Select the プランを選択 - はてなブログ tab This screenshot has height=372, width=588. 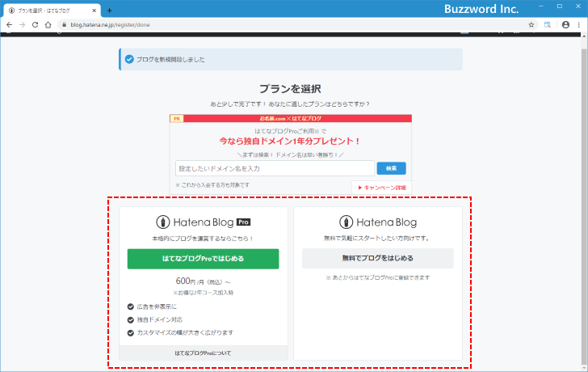click(52, 11)
